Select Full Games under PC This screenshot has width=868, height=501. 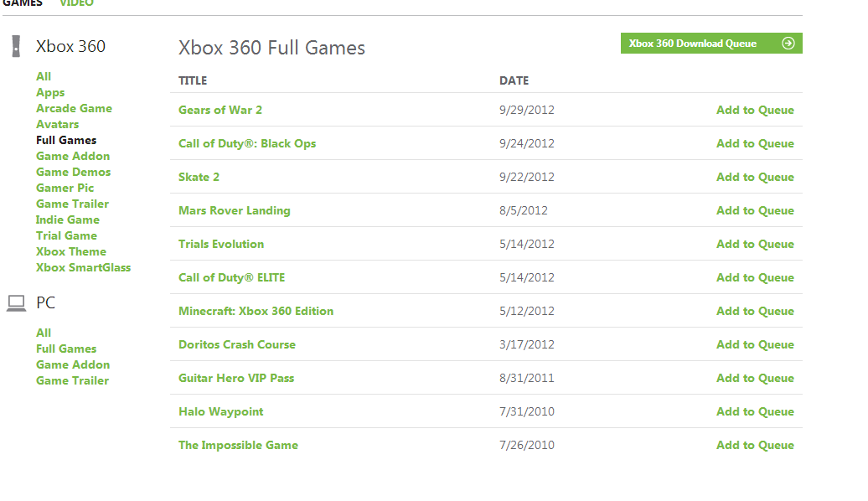pos(66,349)
